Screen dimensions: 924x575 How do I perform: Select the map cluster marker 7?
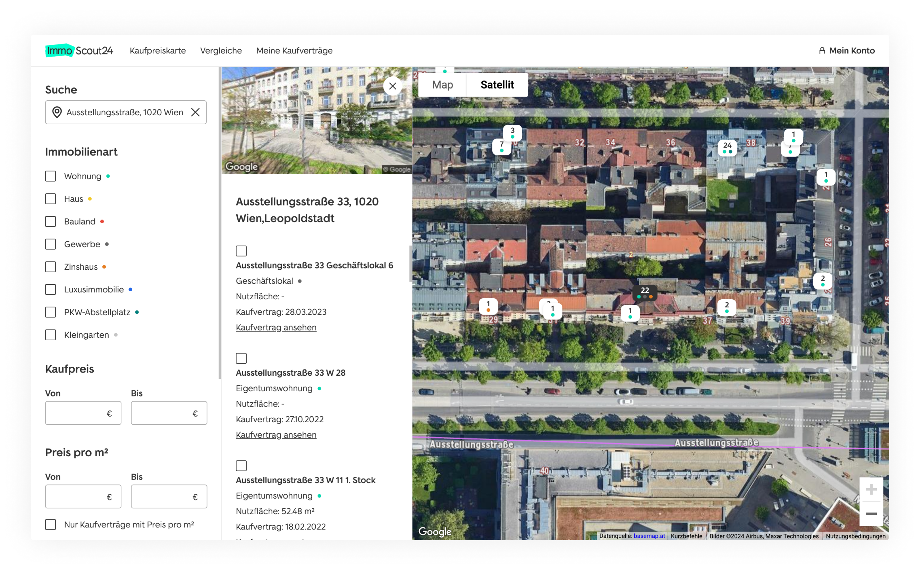coord(501,147)
